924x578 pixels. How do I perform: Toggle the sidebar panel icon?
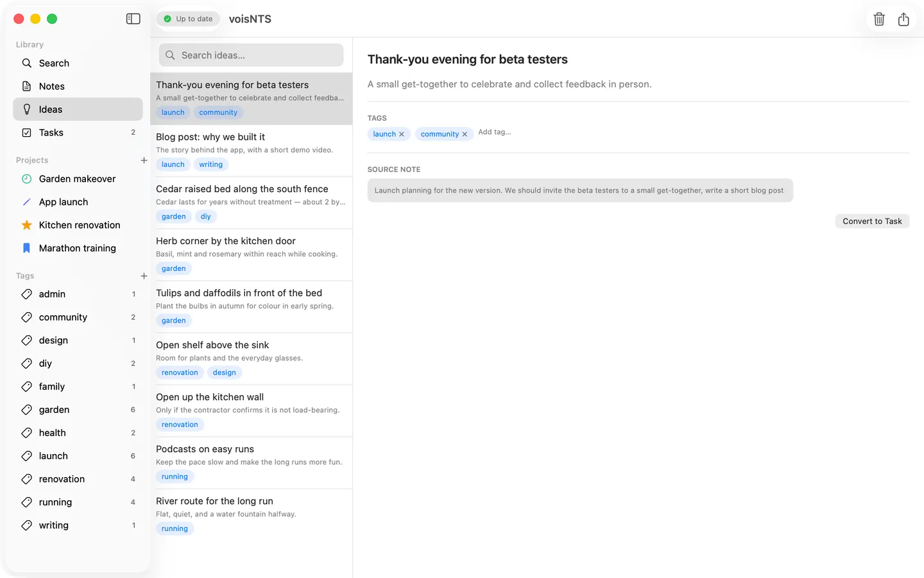(133, 19)
